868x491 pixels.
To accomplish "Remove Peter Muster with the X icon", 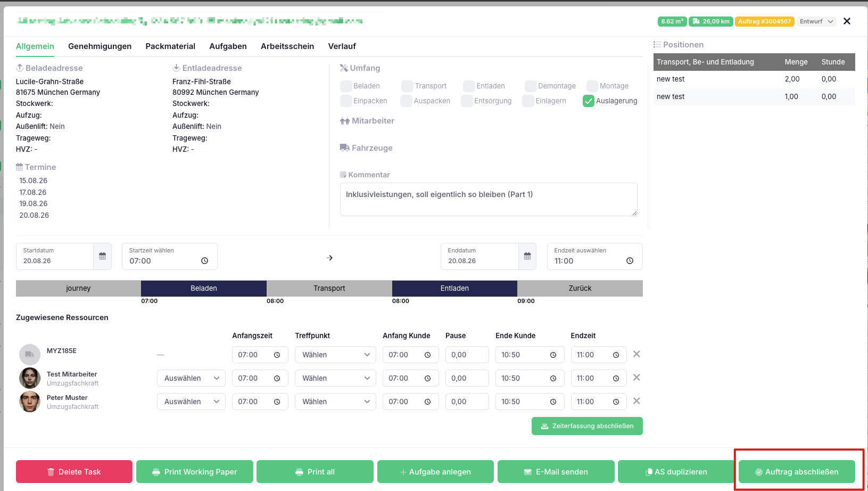I will click(636, 401).
